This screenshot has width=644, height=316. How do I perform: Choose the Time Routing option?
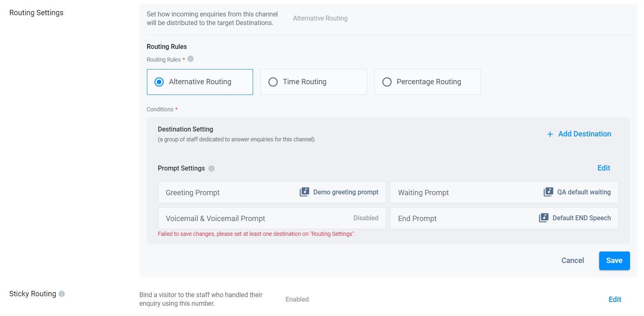tap(273, 82)
